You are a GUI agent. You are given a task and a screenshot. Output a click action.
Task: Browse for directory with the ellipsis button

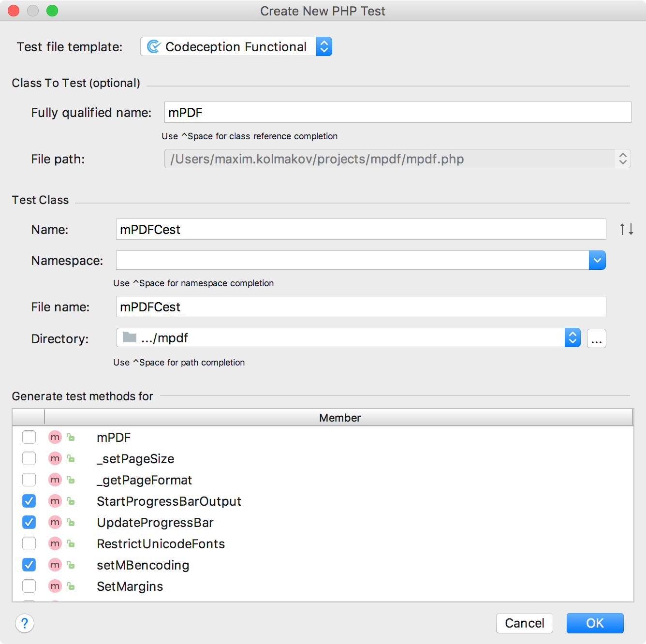(x=597, y=338)
